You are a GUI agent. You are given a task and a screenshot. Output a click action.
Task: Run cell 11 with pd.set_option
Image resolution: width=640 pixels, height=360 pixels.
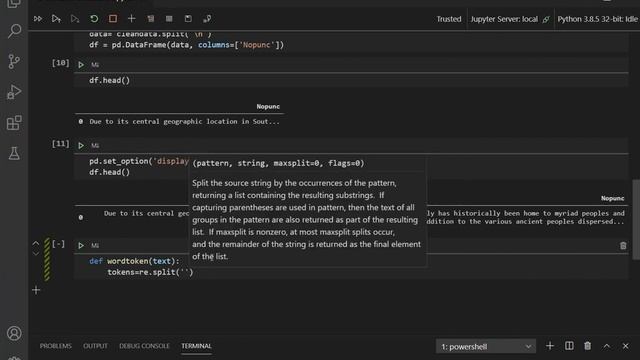click(81, 145)
